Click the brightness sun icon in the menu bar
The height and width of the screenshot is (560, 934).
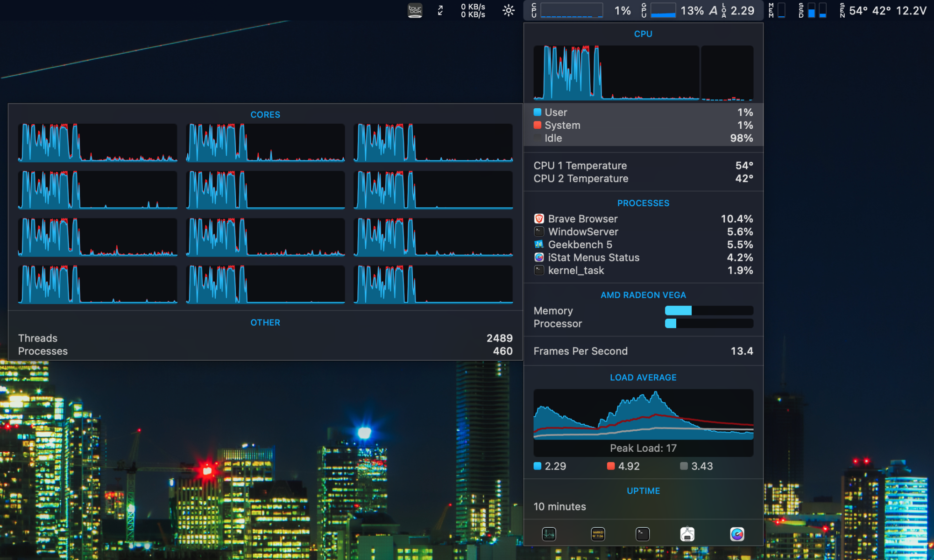(x=509, y=10)
